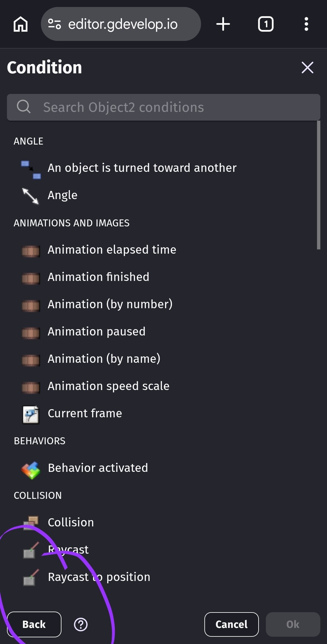Open the browser three-dot menu
Image resolution: width=327 pixels, height=644 pixels.
pos(306,24)
